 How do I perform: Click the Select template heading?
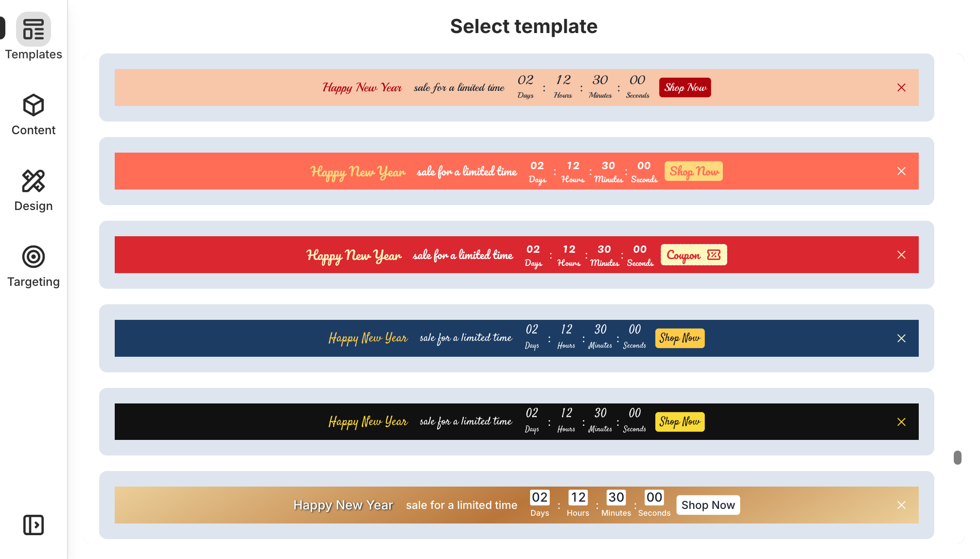click(x=524, y=26)
